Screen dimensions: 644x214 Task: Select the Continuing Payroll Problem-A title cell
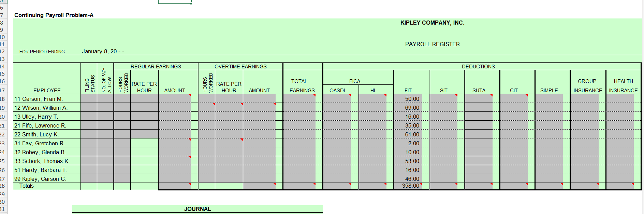pyautogui.click(x=54, y=15)
